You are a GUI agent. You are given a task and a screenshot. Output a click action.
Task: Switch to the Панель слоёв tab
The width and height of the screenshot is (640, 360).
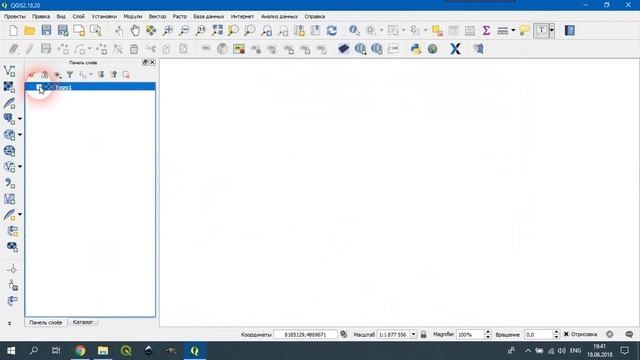(46, 322)
